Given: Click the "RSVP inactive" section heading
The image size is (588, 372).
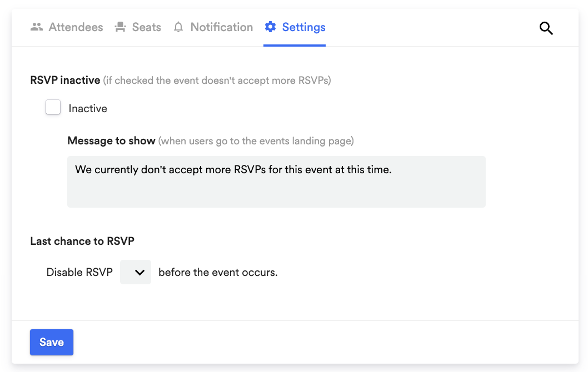Looking at the screenshot, I should (x=65, y=81).
